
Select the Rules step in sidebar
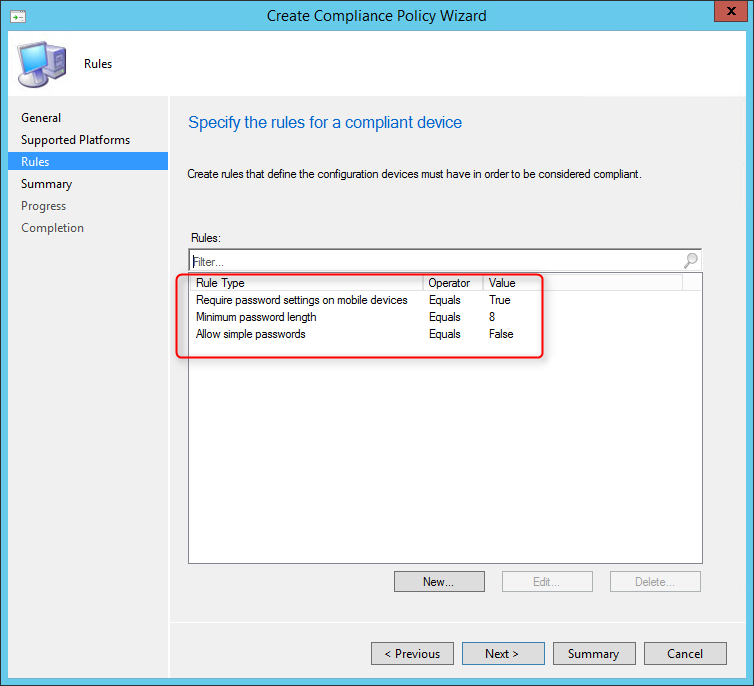(x=88, y=162)
